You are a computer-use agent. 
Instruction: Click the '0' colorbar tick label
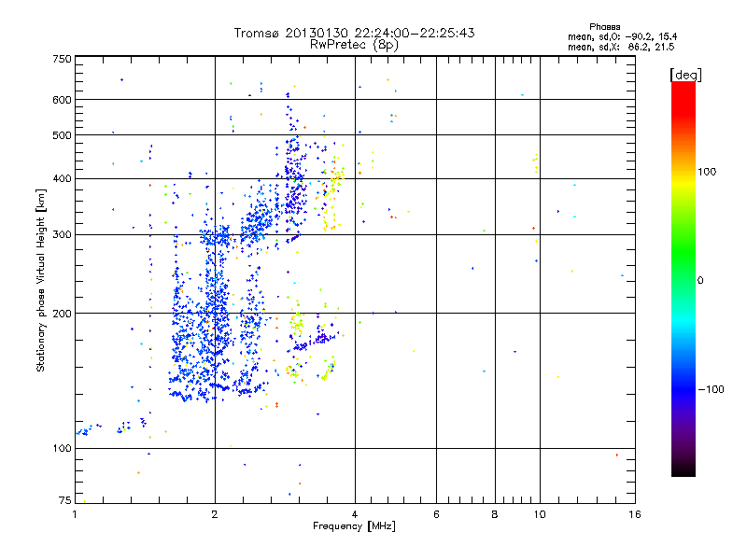700,281
